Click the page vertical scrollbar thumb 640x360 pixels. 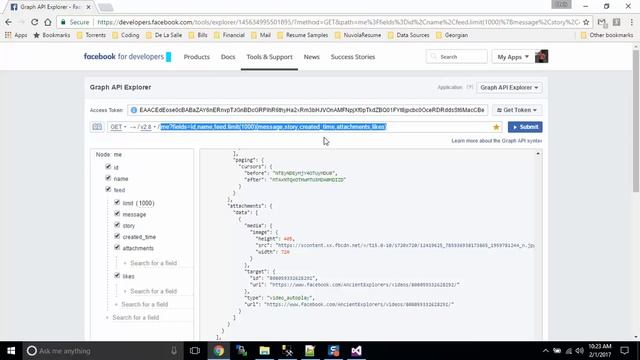point(636,120)
